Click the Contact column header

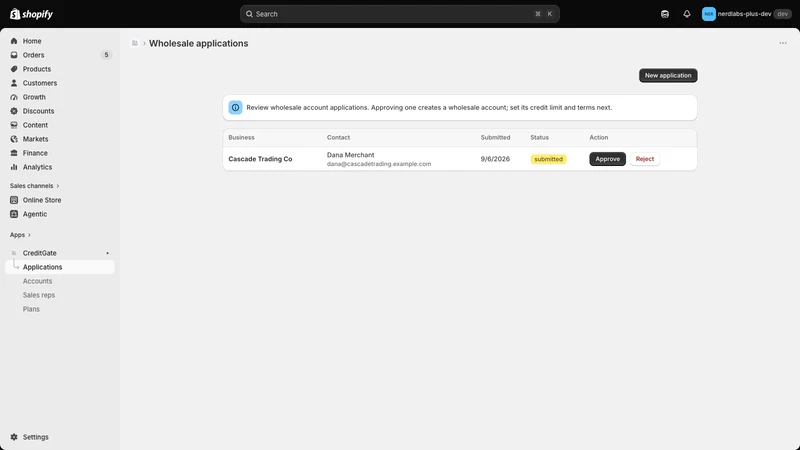pos(338,137)
